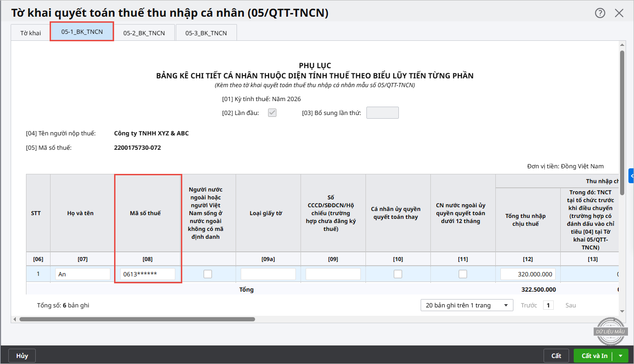Viewport: 634px width, 364px height.
Task: Open the 05-2_BK_TNCN tab
Action: point(144,33)
